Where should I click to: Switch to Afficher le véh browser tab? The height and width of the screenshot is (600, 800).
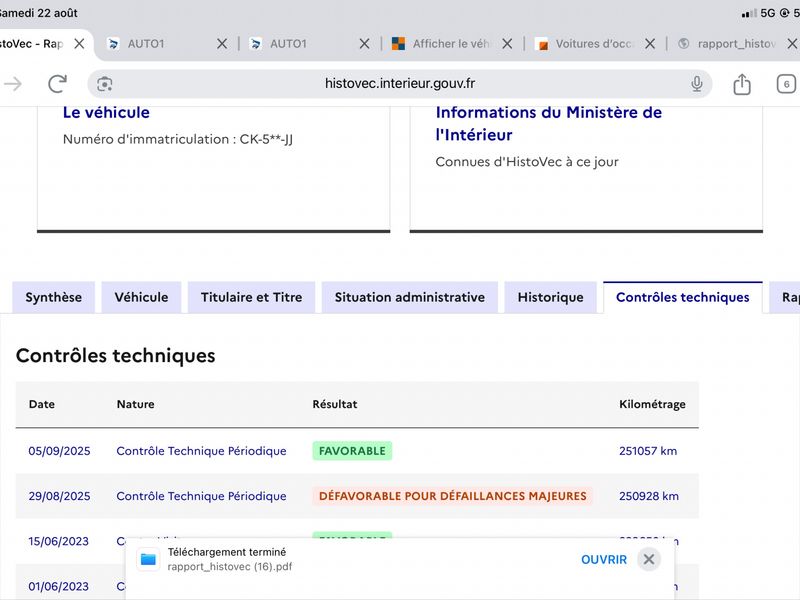pyautogui.click(x=451, y=44)
